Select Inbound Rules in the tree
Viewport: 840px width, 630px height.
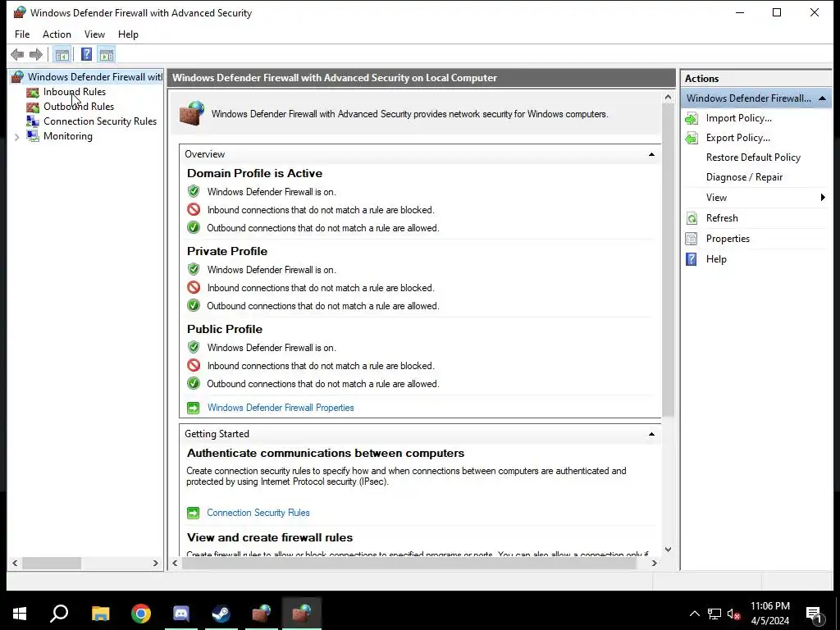pos(75,92)
